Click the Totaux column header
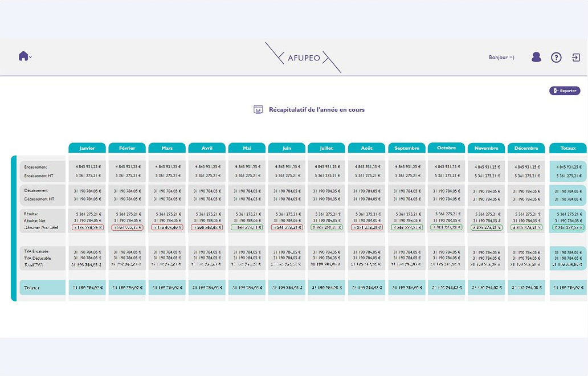The width and height of the screenshot is (588, 376). (x=567, y=148)
